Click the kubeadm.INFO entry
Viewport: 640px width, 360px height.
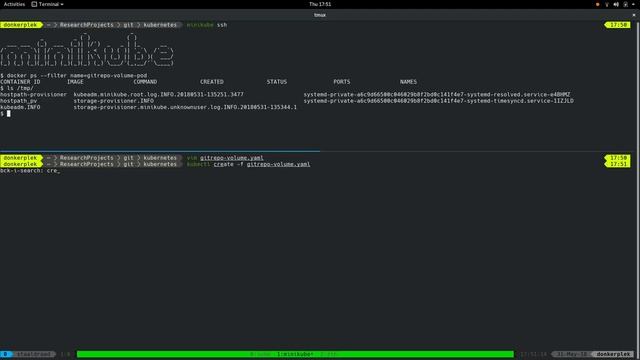pyautogui.click(x=20, y=107)
